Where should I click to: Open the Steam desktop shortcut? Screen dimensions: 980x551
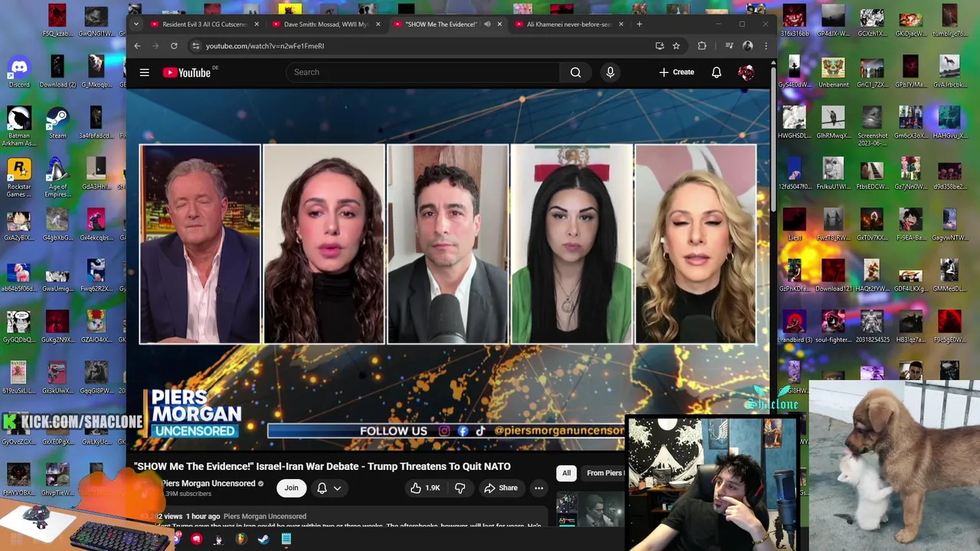(x=57, y=124)
